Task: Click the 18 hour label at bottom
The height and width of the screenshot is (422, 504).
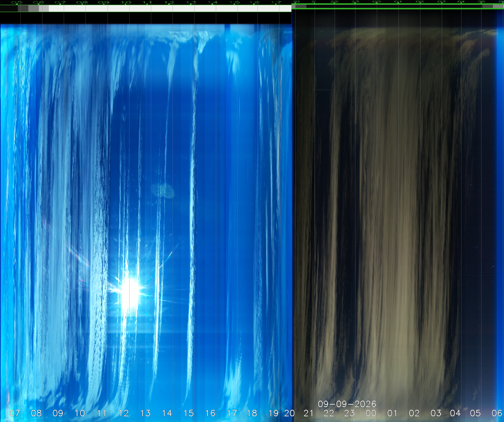Action: coord(252,413)
